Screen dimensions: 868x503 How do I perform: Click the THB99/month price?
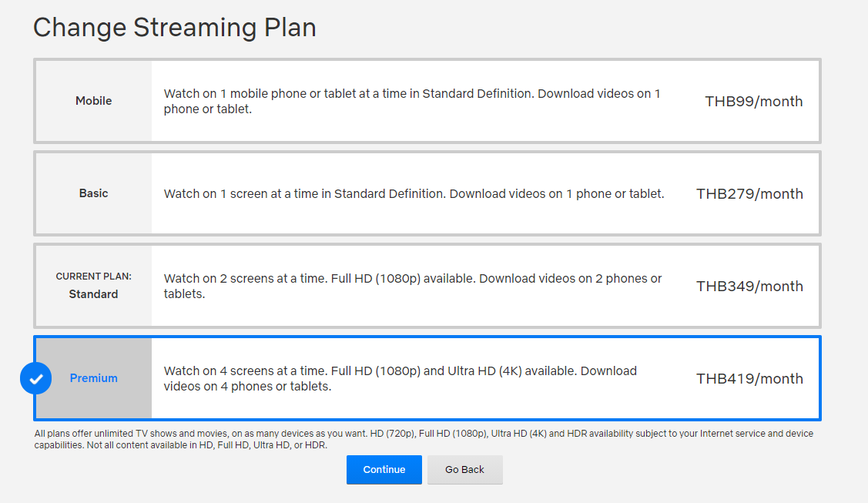[753, 102]
